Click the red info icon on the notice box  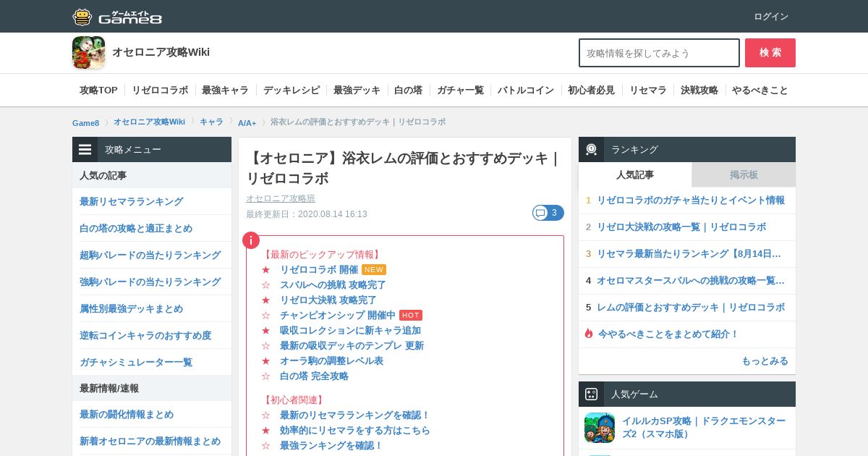tap(251, 240)
